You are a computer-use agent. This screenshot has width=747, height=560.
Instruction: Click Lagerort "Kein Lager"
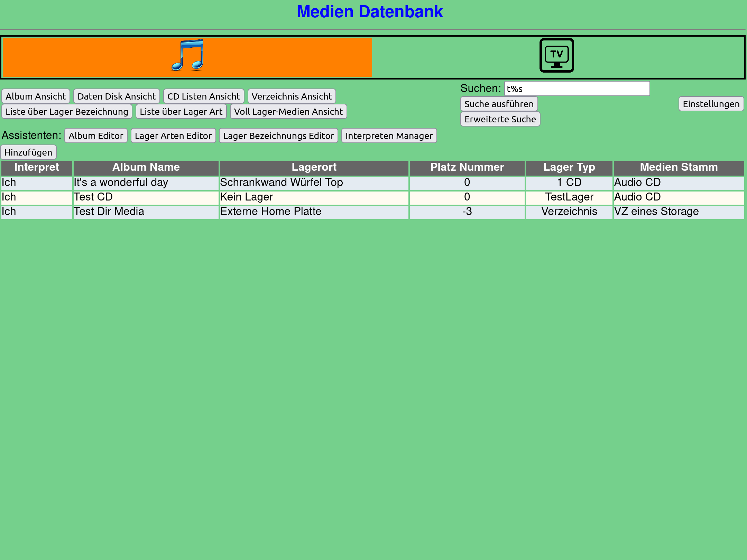point(314,197)
